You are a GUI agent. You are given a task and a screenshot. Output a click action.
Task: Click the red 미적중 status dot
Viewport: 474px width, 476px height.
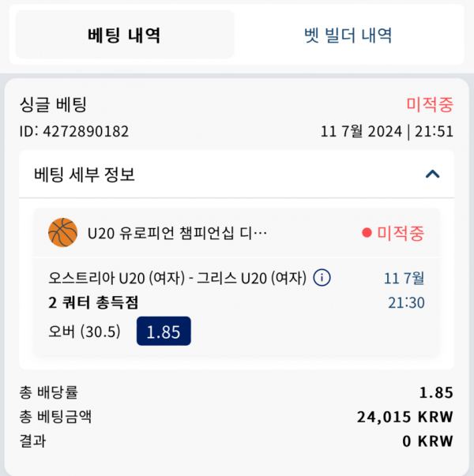point(367,233)
